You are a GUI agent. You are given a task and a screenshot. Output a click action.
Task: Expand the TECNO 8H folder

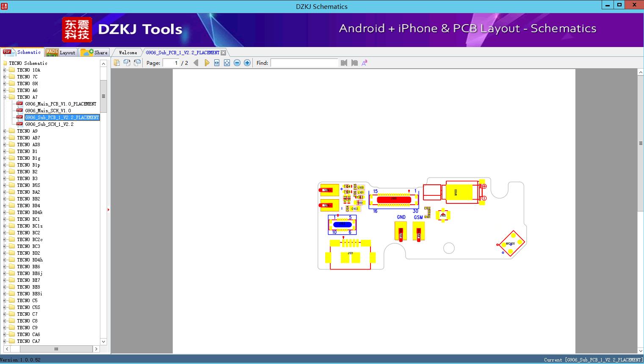[5, 83]
